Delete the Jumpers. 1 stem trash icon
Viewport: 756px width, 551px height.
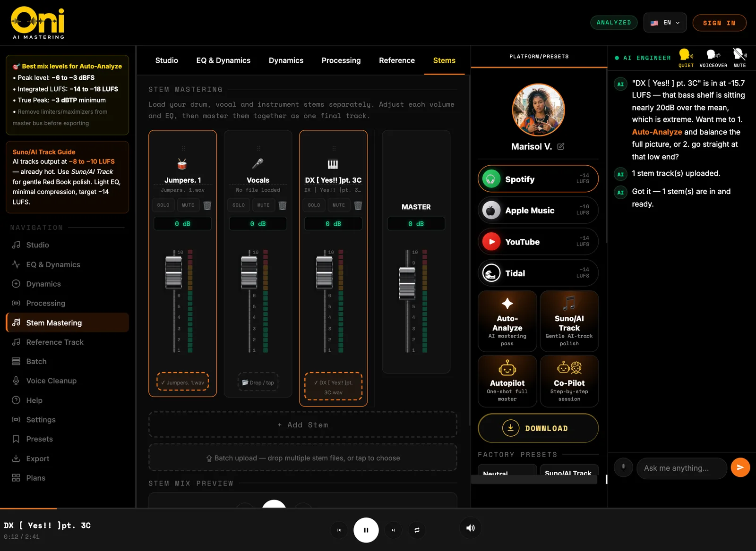pyautogui.click(x=207, y=205)
